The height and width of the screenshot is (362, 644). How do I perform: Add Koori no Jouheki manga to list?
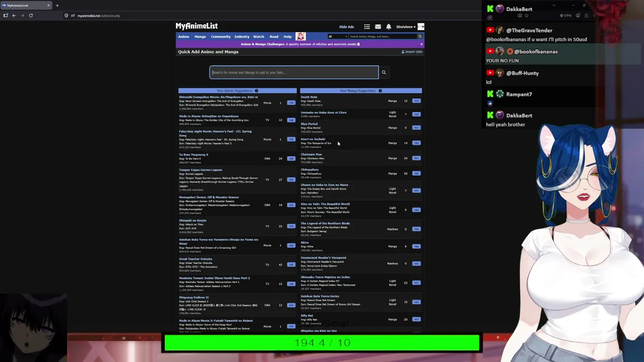click(x=416, y=143)
